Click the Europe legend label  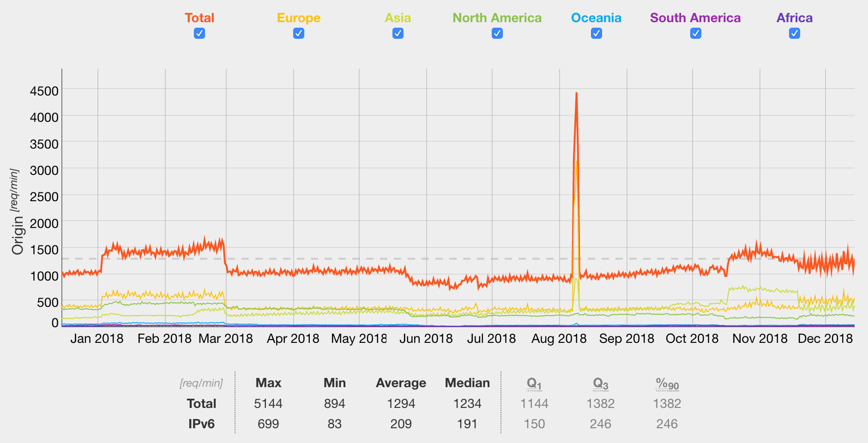[x=299, y=18]
